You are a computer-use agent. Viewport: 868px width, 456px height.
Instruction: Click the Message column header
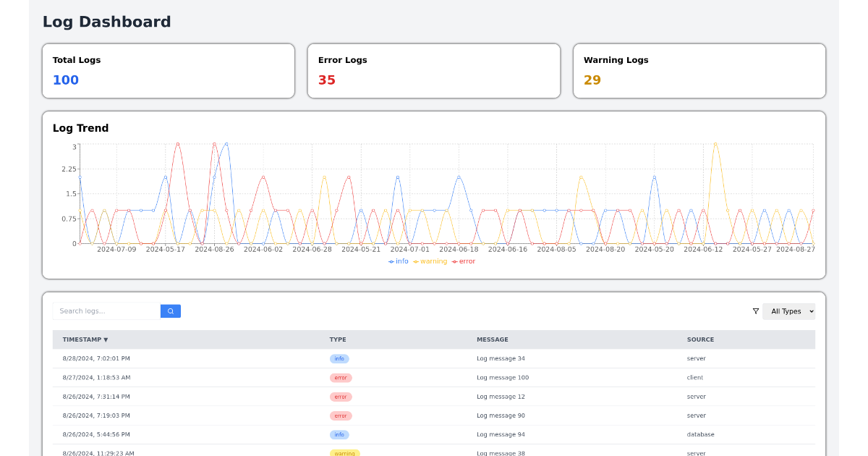pos(492,339)
